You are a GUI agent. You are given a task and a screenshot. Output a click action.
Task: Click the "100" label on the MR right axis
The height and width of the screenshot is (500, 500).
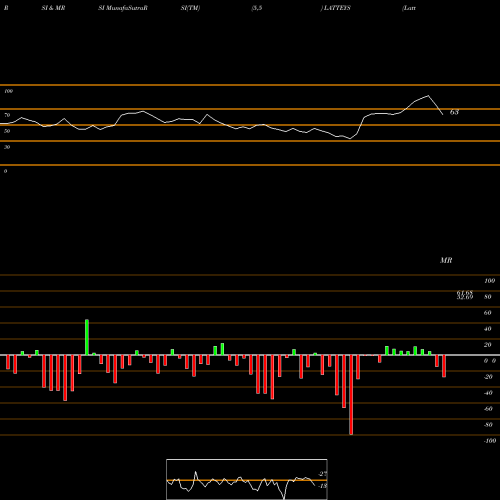(489, 281)
